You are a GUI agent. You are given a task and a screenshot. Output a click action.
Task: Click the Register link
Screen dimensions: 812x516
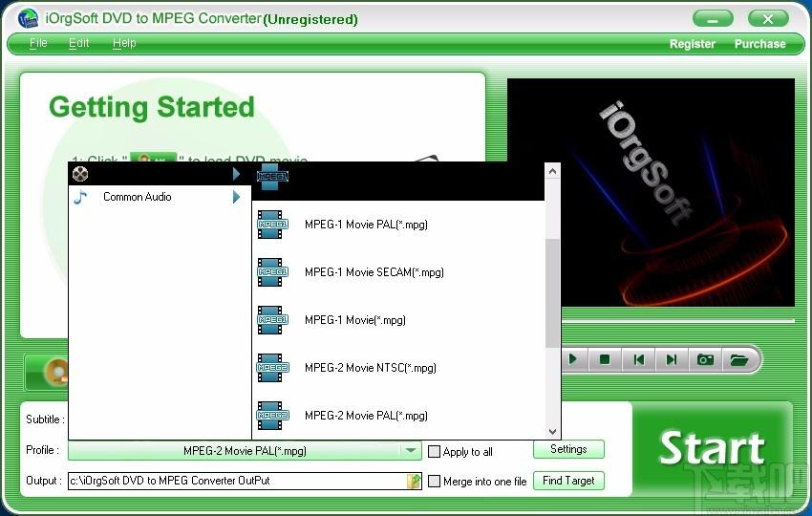(693, 44)
